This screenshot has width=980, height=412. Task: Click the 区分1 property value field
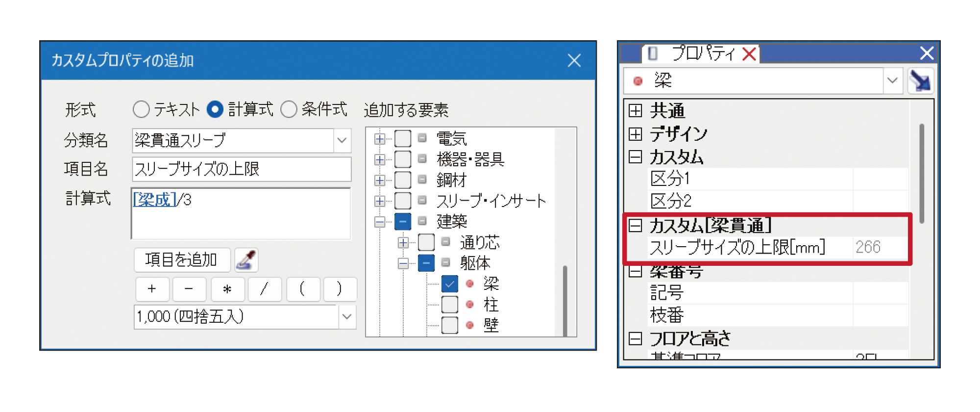880,179
